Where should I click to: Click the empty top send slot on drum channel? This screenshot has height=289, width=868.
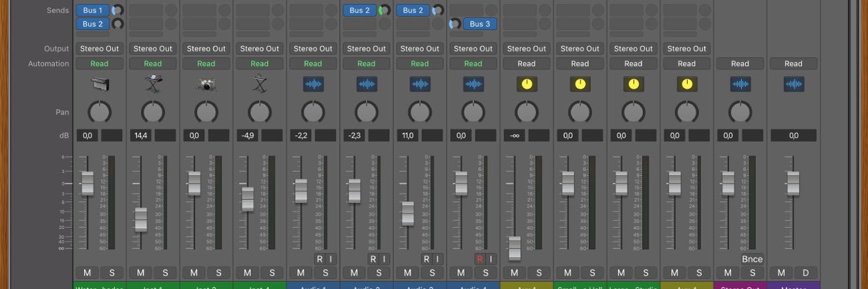pos(200,10)
